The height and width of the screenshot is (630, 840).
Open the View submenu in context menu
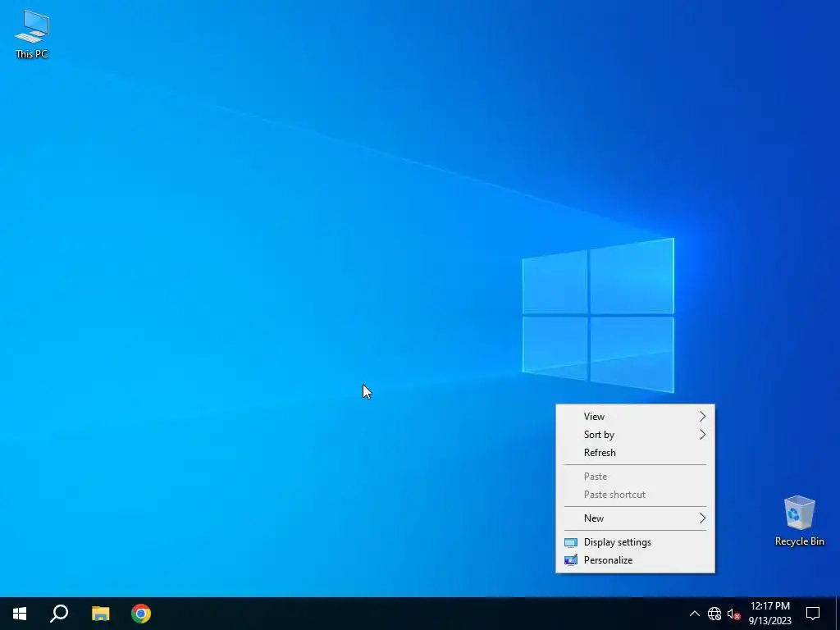click(636, 416)
